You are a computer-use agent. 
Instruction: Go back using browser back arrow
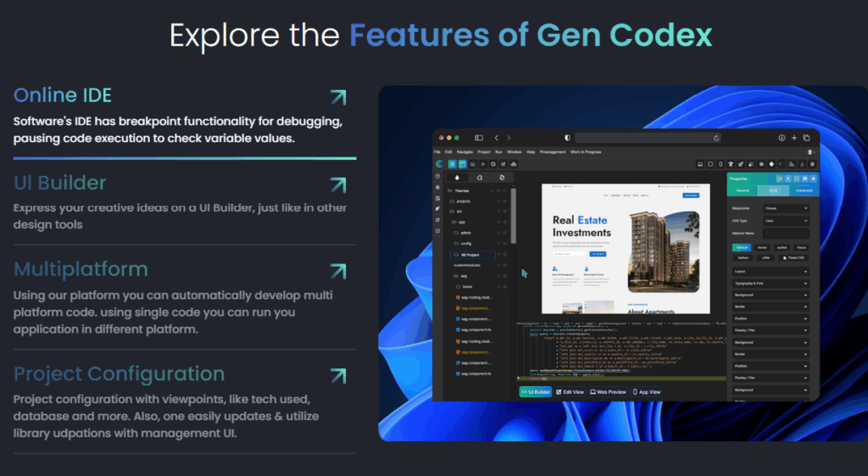coord(497,138)
